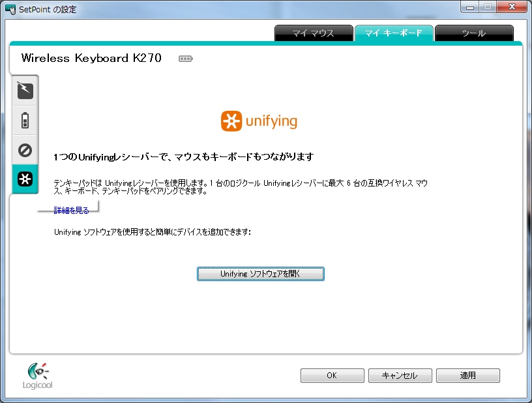Click the orange Unifying logo
Screen dimensions: 532x403
[x=259, y=121]
